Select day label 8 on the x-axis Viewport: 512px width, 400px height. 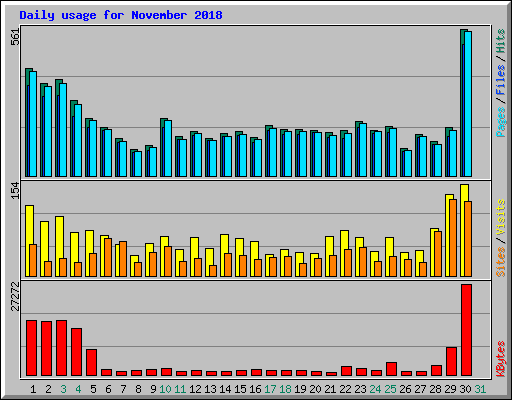pyautogui.click(x=138, y=389)
